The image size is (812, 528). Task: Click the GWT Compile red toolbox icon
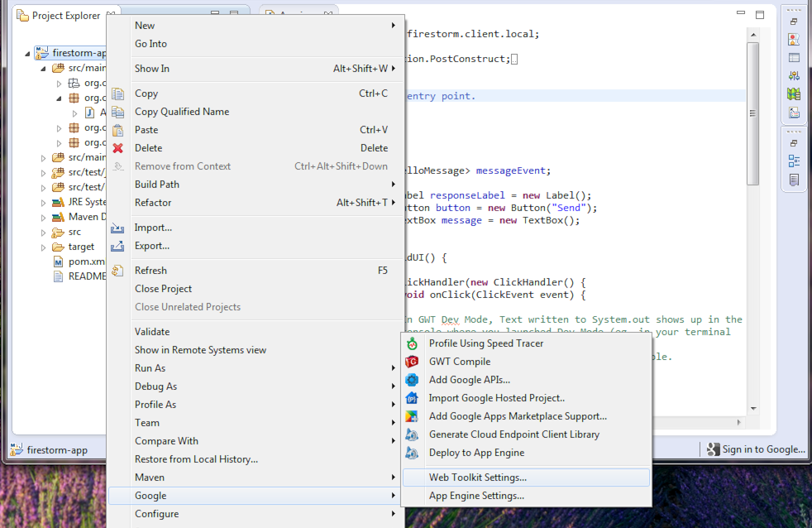[413, 362]
